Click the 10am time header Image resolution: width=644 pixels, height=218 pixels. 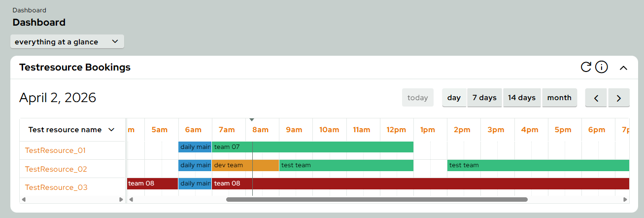click(329, 130)
